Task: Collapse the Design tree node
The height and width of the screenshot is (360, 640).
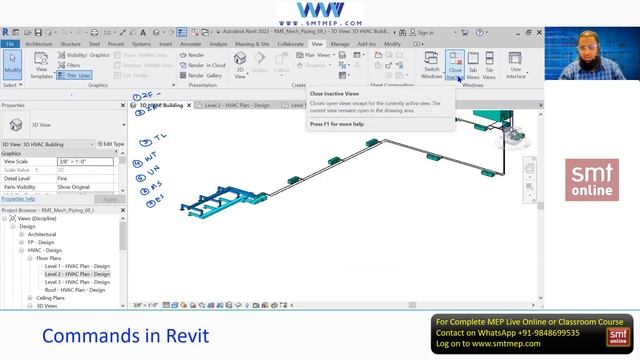Action: pos(13,227)
